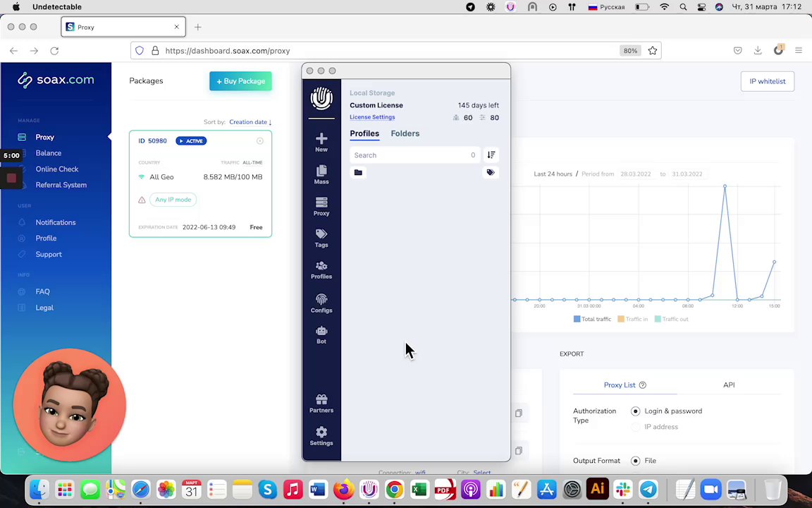Open Firefox hamburger menu

pyautogui.click(x=799, y=50)
